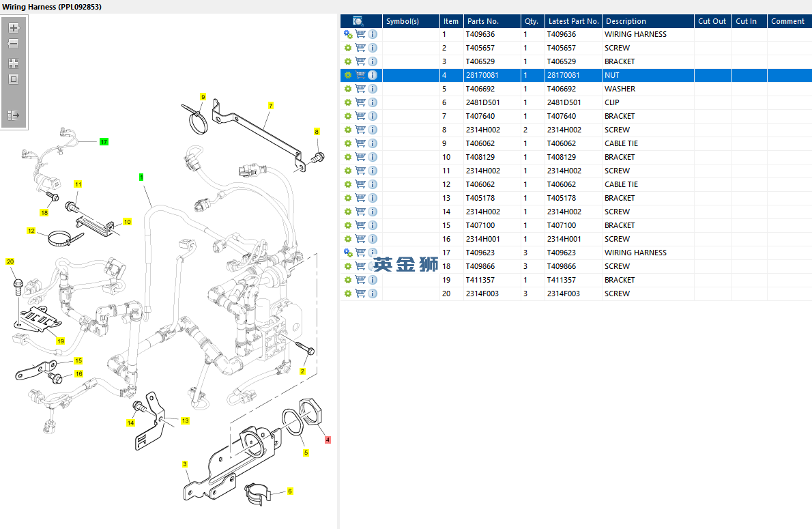The height and width of the screenshot is (529, 812).
Task: Click the zoom in plus button
Action: [14, 28]
